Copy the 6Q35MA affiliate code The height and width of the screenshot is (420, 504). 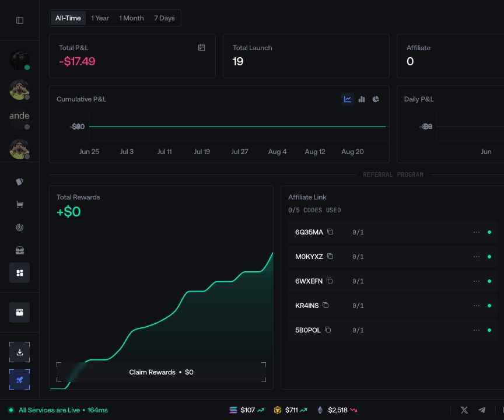click(x=330, y=232)
